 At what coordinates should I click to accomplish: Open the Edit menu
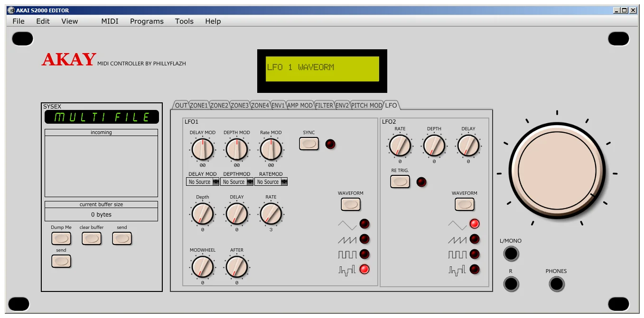tap(43, 21)
